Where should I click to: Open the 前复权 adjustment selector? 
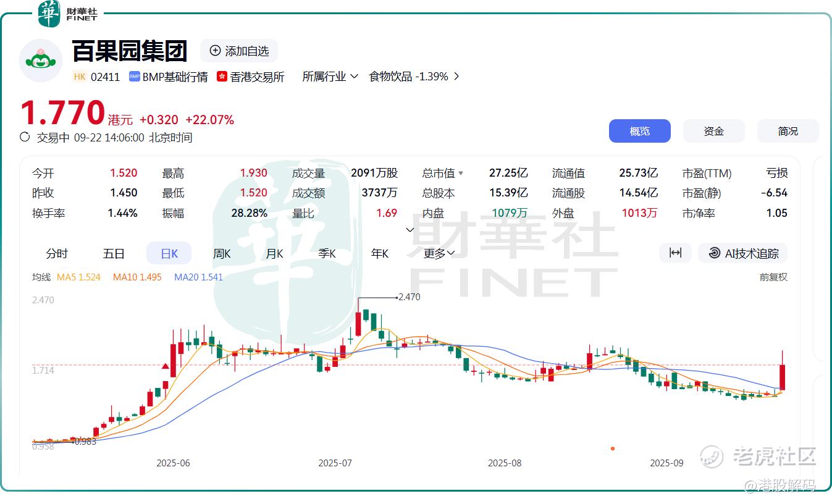coord(773,277)
